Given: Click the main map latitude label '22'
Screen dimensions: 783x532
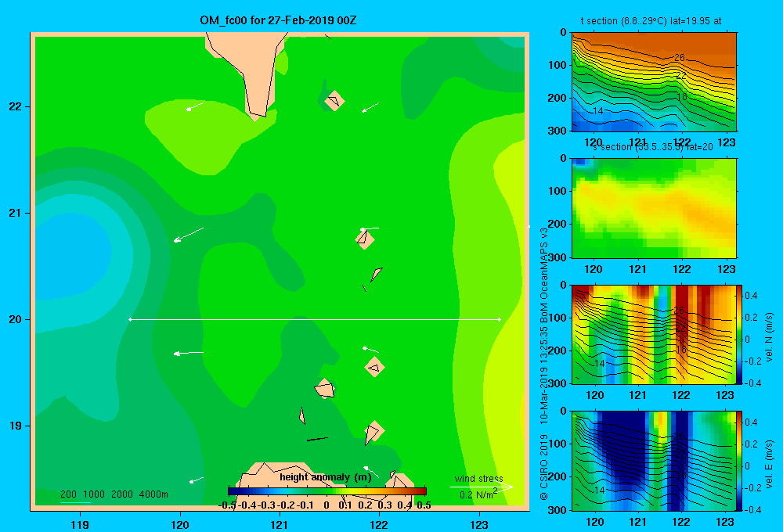Looking at the screenshot, I should point(16,106).
